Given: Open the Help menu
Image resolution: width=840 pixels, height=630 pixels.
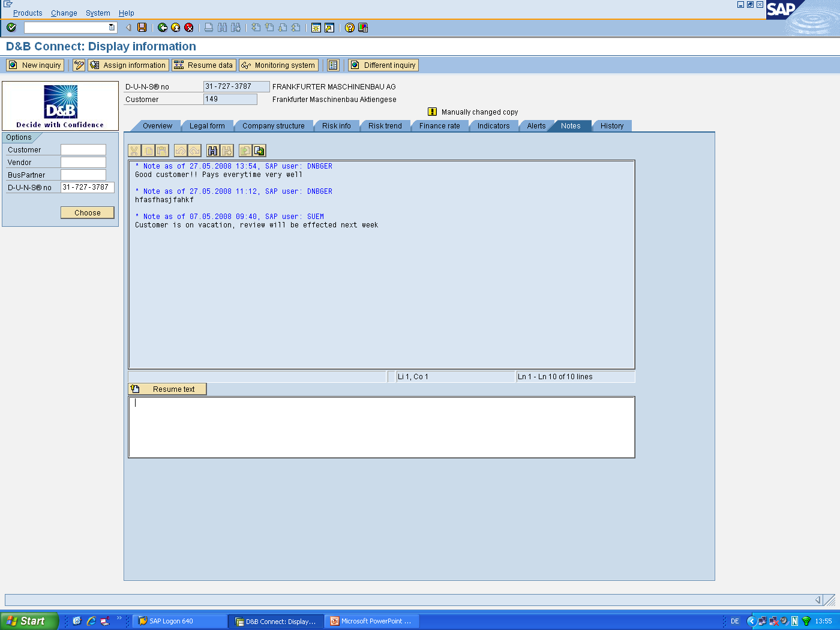Looking at the screenshot, I should coord(127,13).
